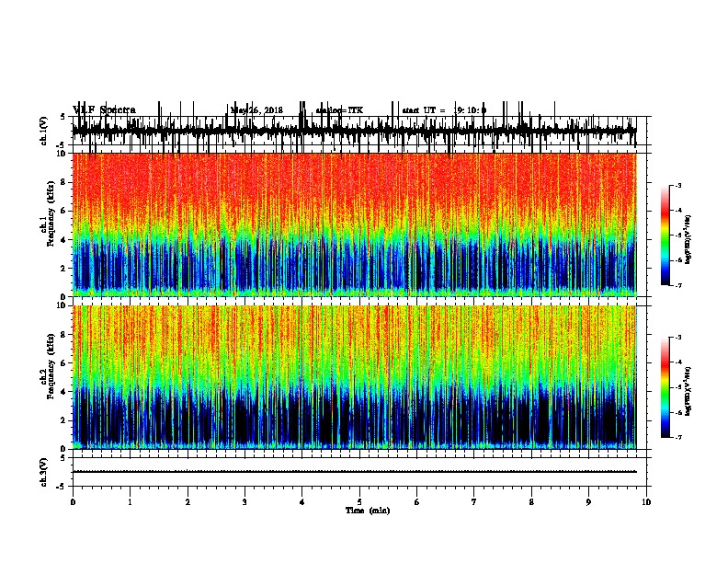Click the "-3" label on ch.1 colorbar
The width and height of the screenshot is (728, 563).
click(x=678, y=186)
